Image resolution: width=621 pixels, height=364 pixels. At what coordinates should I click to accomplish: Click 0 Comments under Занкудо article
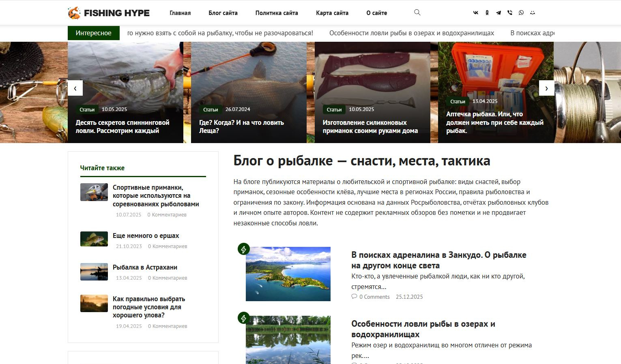(x=374, y=297)
